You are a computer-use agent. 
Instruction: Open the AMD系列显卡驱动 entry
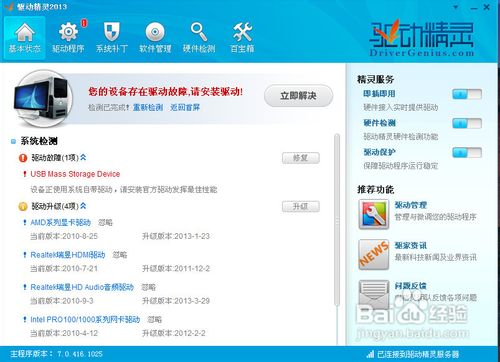pyautogui.click(x=61, y=222)
